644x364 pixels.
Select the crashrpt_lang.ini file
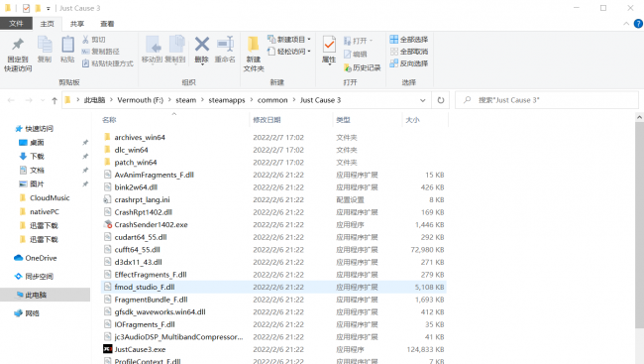pos(142,200)
